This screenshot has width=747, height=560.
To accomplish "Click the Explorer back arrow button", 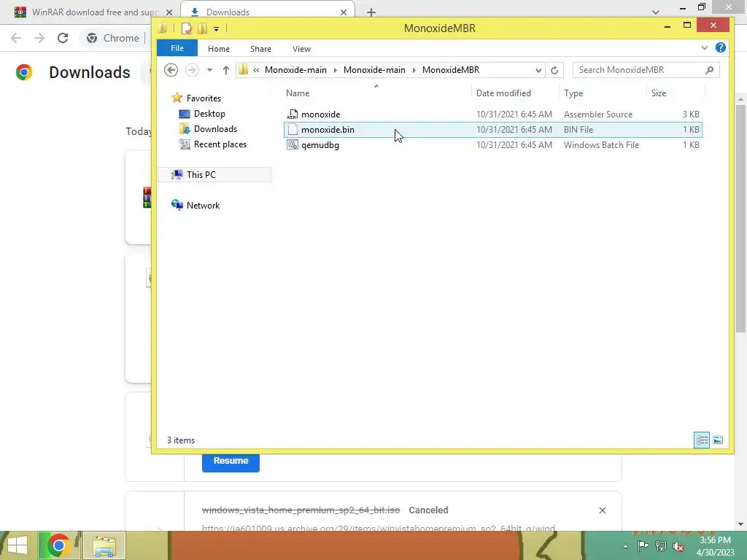I will click(x=171, y=70).
